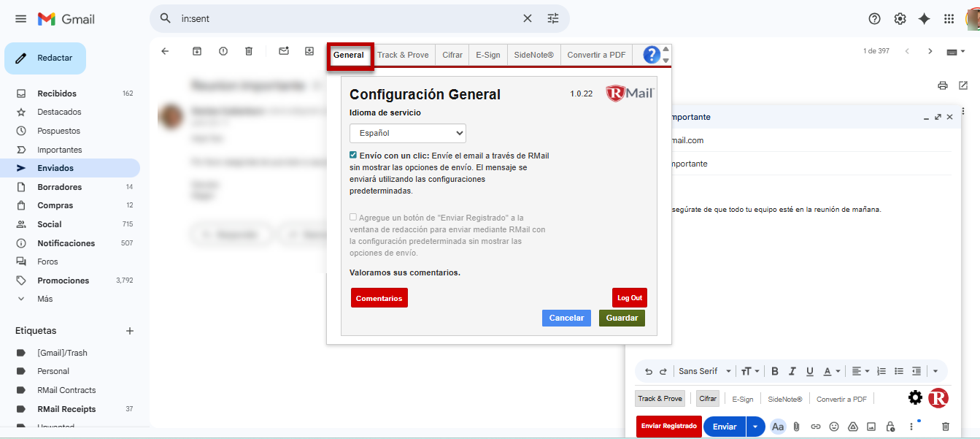Toggle Cifrar option in compose toolbar
The image size is (980, 439).
click(x=707, y=399)
